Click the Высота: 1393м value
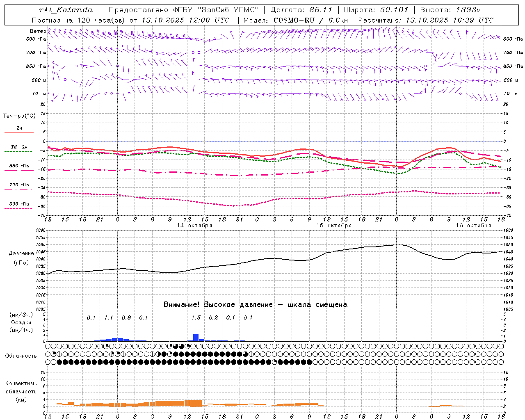This screenshot has width=525, height=420. tap(450, 10)
